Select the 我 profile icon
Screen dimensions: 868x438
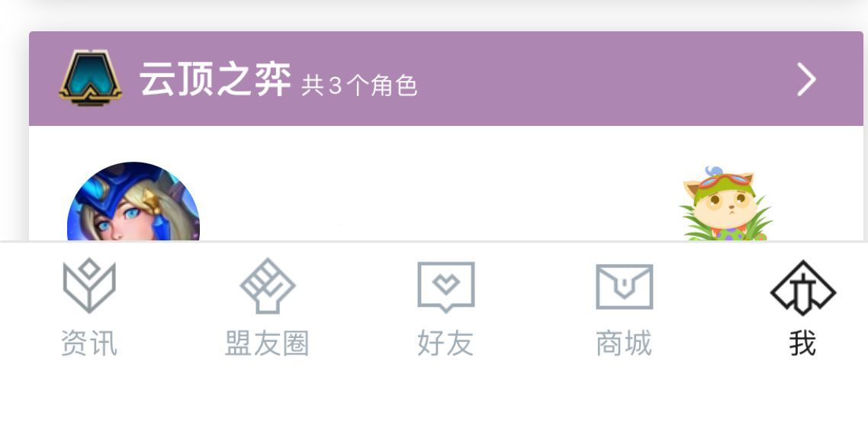coord(802,288)
